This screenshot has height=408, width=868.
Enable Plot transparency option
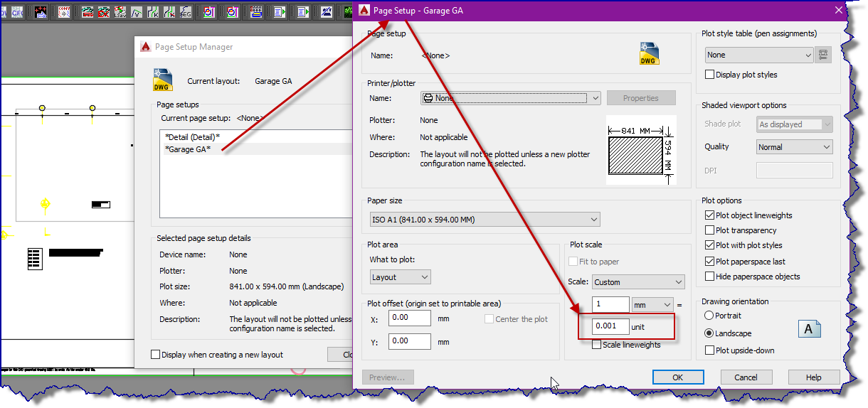[x=710, y=230]
